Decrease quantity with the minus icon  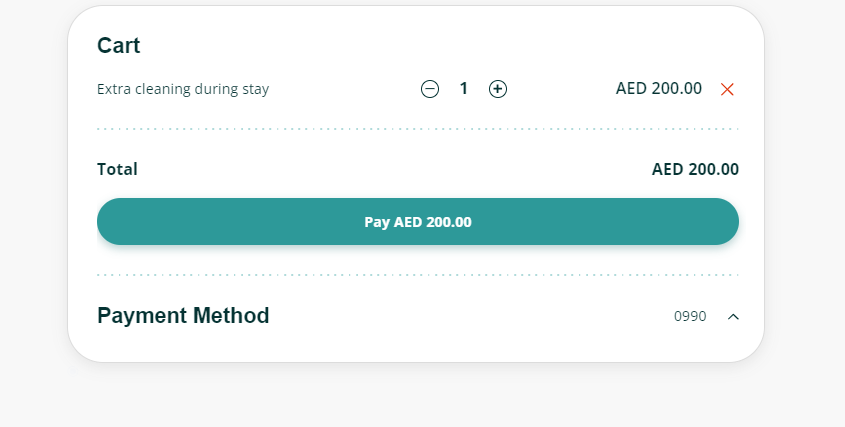tap(430, 89)
